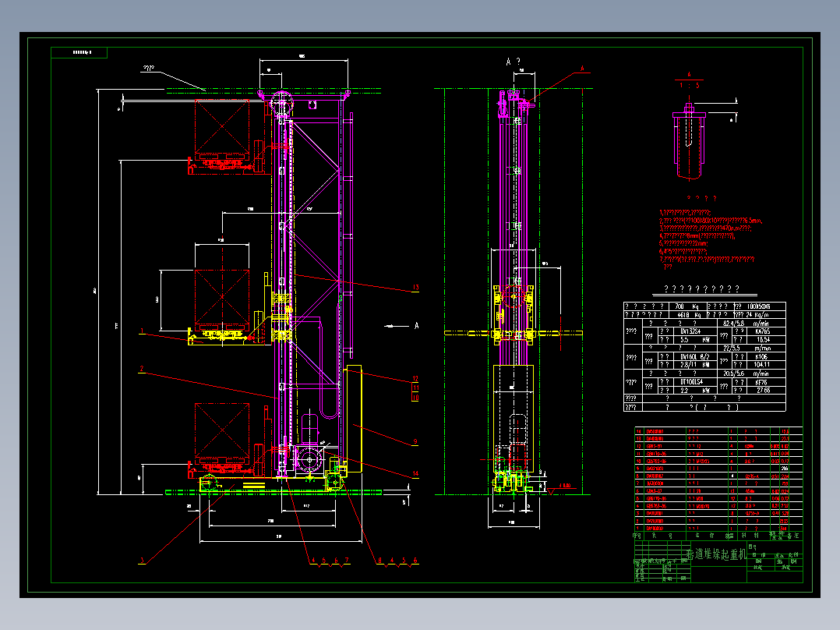Select callout number 10

pyautogui.click(x=415, y=398)
